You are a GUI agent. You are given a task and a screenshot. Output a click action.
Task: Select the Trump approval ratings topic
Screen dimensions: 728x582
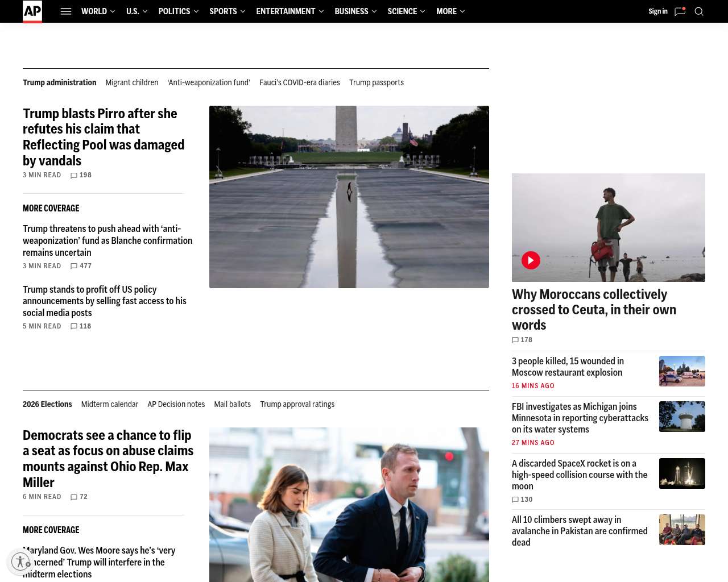click(x=297, y=404)
